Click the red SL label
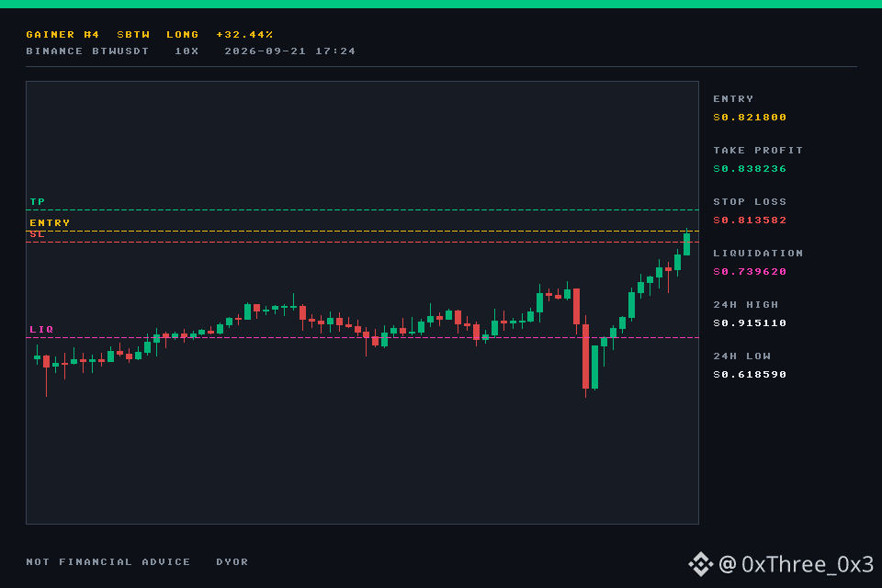The width and height of the screenshot is (882, 588). tap(37, 234)
